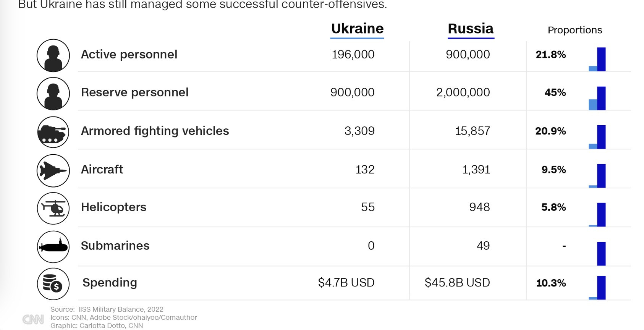The height and width of the screenshot is (330, 644).
Task: Click the fighter jet Aircraft icon
Action: click(53, 170)
